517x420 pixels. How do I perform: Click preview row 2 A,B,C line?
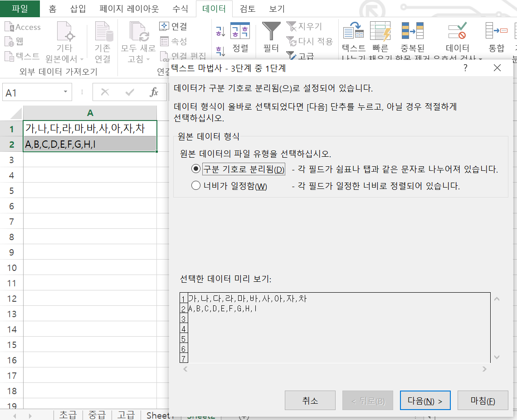point(222,309)
